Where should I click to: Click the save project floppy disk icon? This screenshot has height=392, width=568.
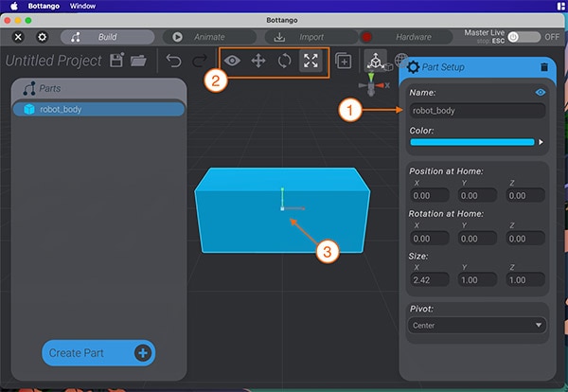point(117,61)
